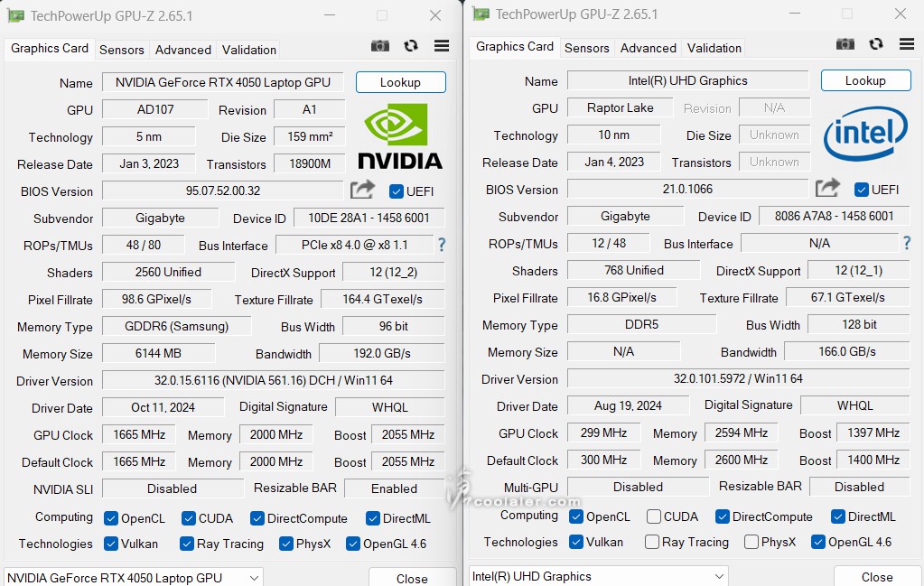Click Lookup button in Intel window
Viewport: 924px width, 586px height.
point(865,80)
